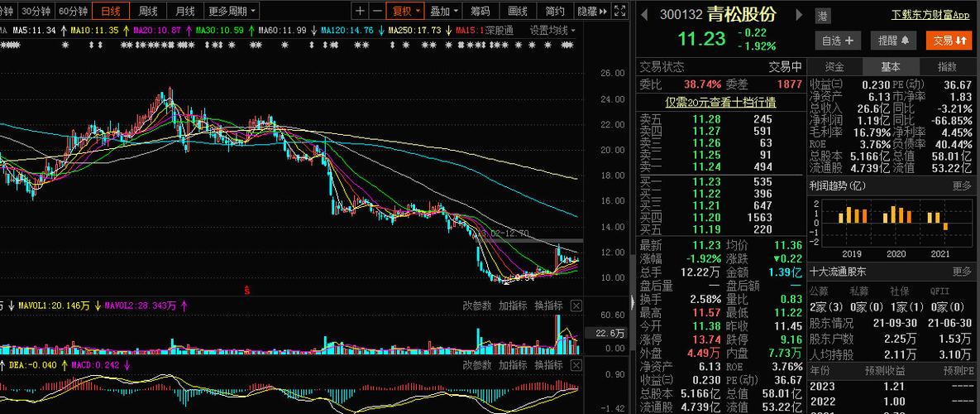Select 卖五 price 11.28 row
Image resolution: width=980 pixels, height=414 pixels.
click(720, 119)
